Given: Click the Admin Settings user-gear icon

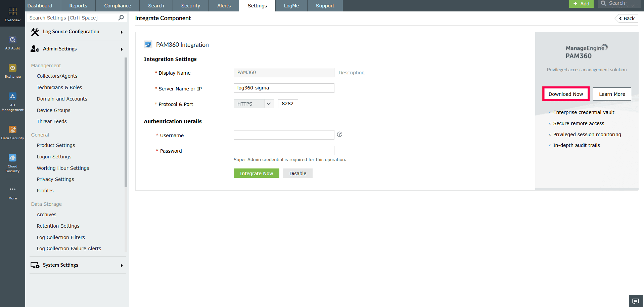Looking at the screenshot, I should click(35, 49).
